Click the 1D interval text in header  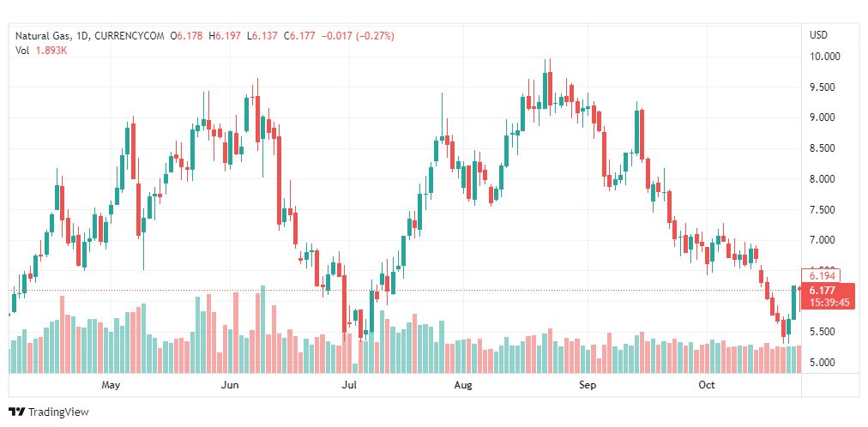click(x=81, y=36)
